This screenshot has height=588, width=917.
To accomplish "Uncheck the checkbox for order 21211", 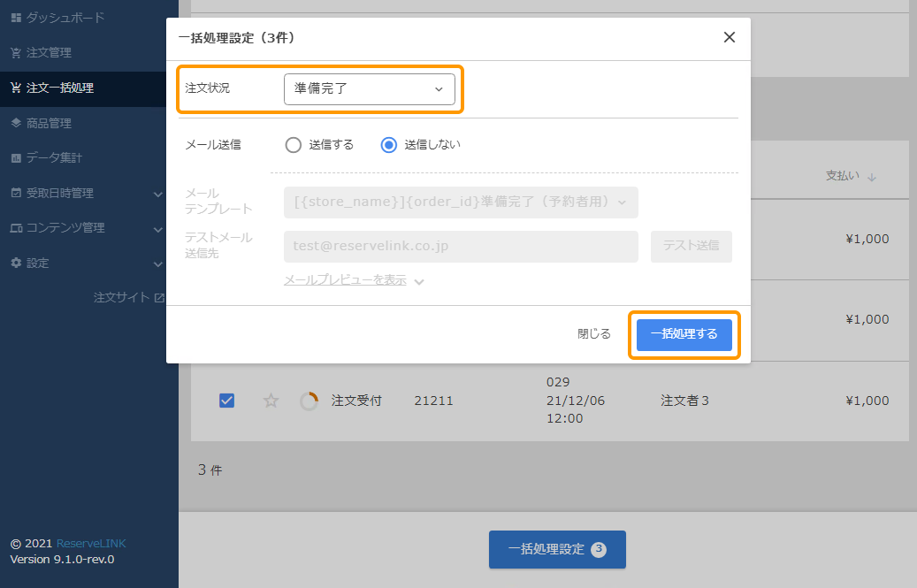I will tap(226, 401).
